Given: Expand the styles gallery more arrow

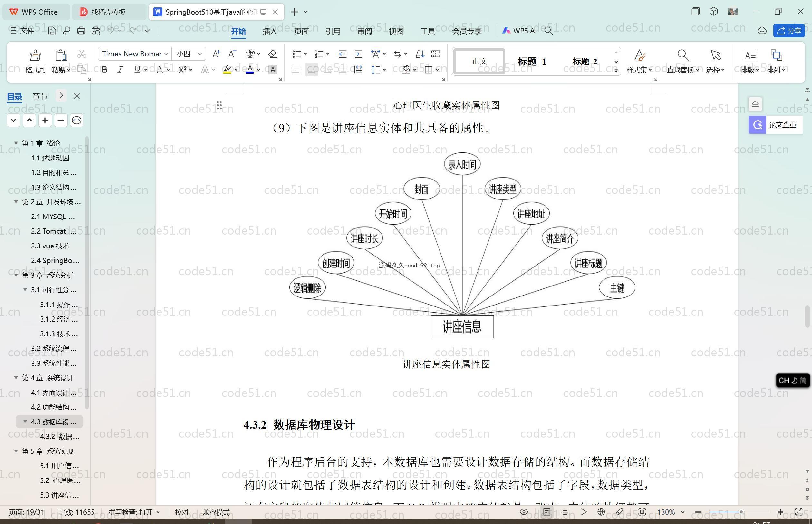Looking at the screenshot, I should click(x=616, y=71).
